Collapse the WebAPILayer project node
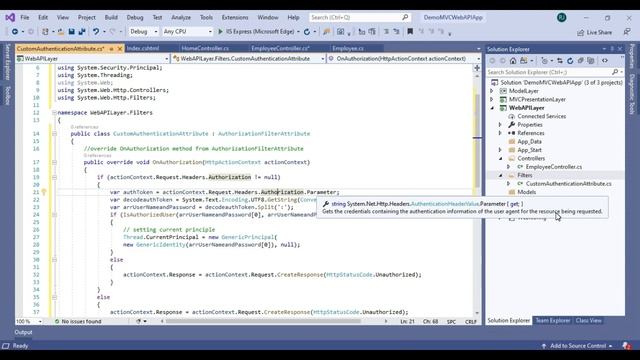The width and height of the screenshot is (640, 360). (x=492, y=108)
